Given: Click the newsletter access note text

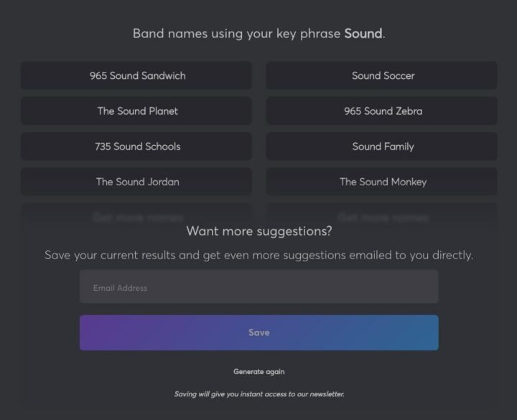Looking at the screenshot, I should 258,394.
